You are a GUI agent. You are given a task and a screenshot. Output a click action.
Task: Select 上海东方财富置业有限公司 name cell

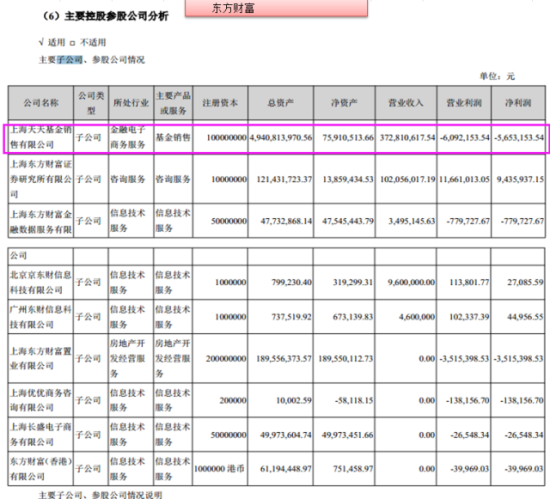point(41,358)
